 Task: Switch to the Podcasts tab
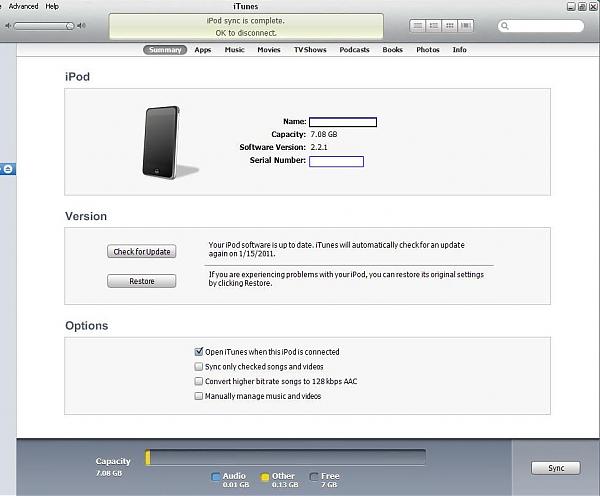[354, 50]
